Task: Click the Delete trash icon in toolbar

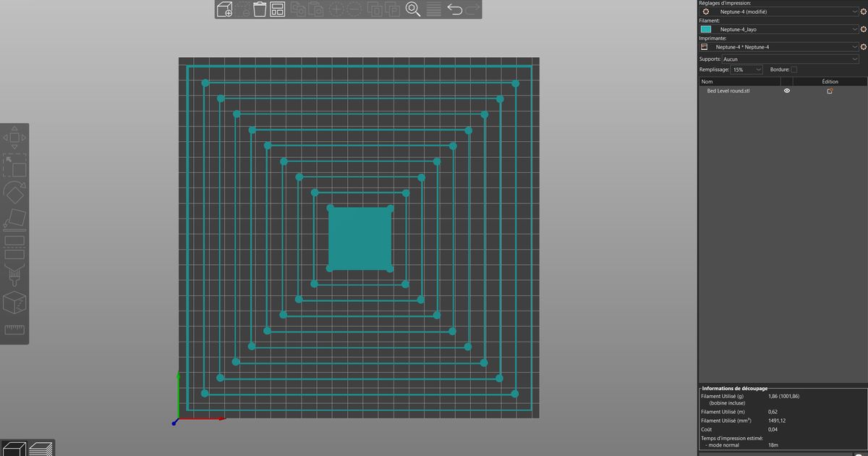Action: pyautogui.click(x=260, y=9)
